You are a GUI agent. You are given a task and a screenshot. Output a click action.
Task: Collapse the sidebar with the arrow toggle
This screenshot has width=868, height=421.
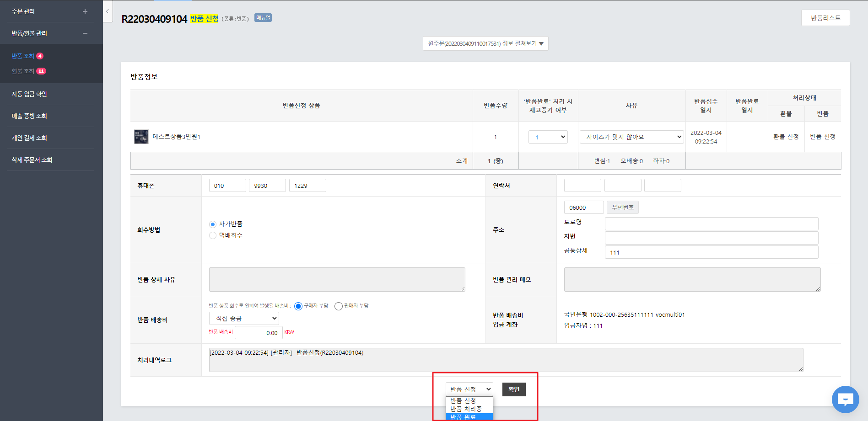click(x=107, y=11)
